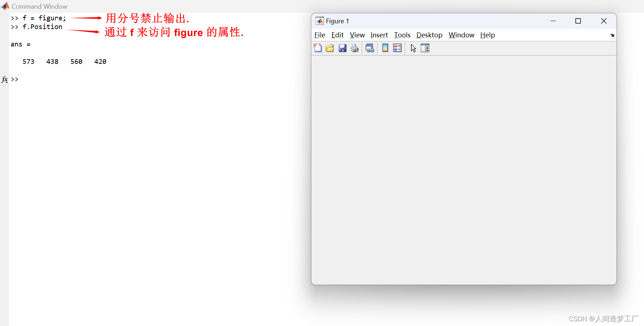Open the Help menu in Figure 1
The height and width of the screenshot is (326, 644).
pos(488,35)
